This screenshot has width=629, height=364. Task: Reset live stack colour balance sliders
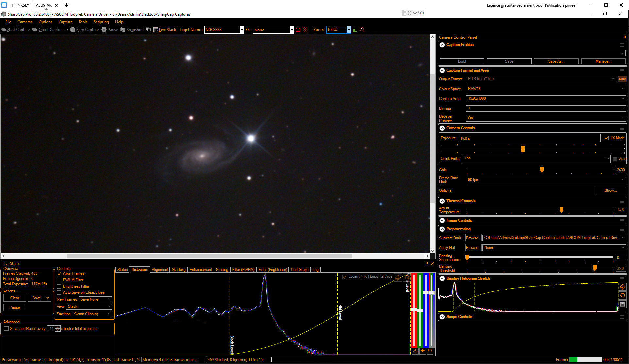click(x=430, y=351)
